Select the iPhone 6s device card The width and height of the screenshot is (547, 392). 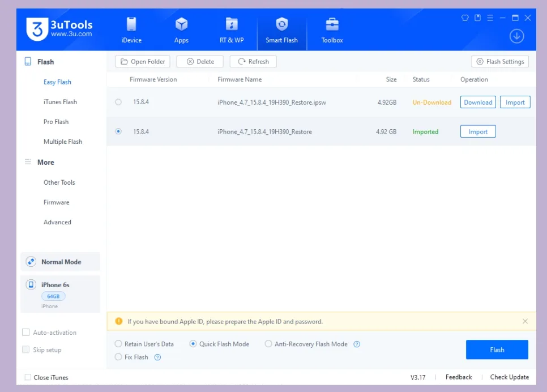pyautogui.click(x=61, y=294)
